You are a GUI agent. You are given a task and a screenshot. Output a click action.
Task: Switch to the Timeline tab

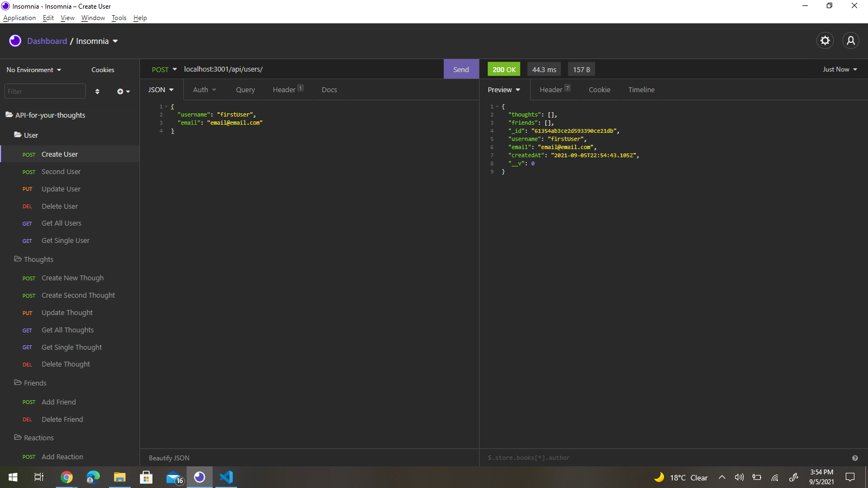(x=641, y=90)
